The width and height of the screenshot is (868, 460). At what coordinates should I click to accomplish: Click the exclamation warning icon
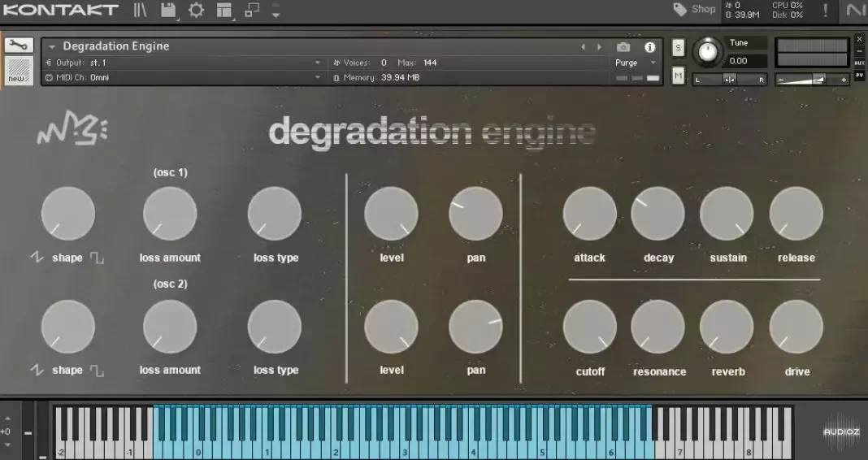click(826, 10)
